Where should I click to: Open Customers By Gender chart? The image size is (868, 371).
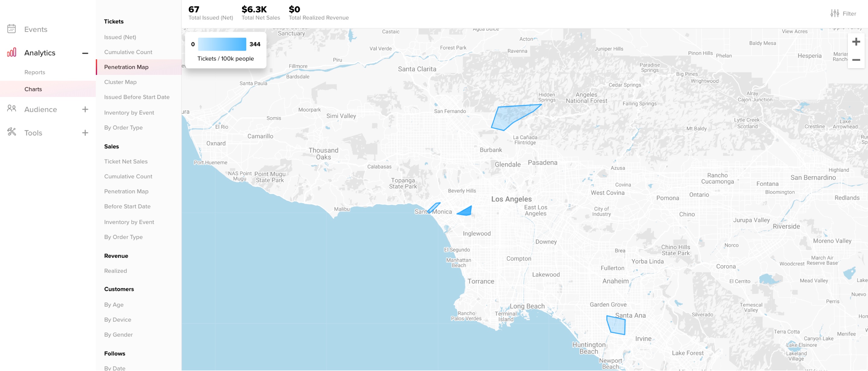[x=118, y=334]
